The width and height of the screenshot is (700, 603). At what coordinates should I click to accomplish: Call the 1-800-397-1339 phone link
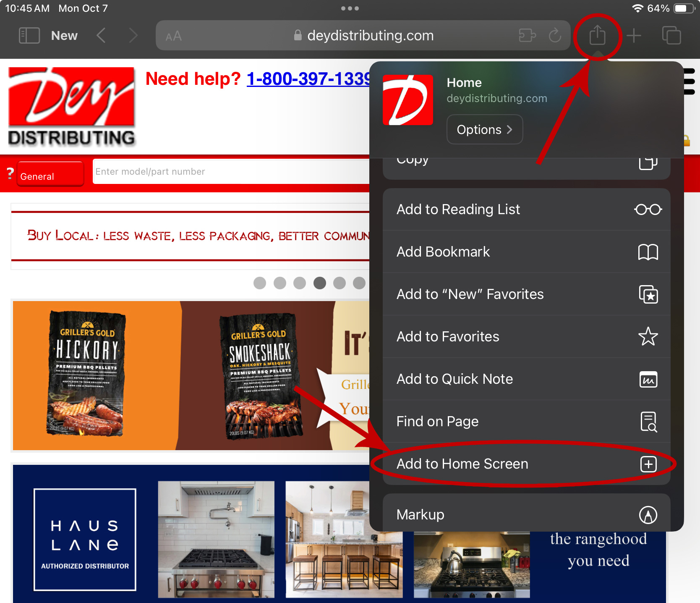click(x=308, y=79)
